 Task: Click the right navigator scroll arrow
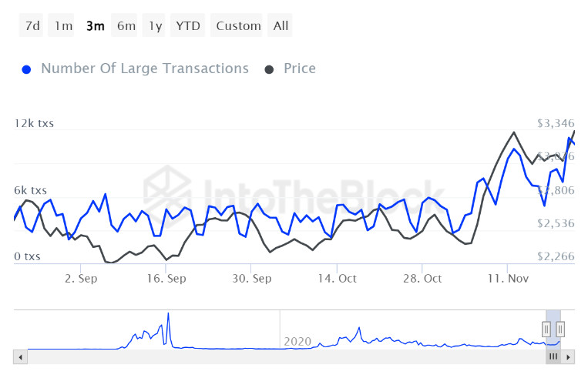(x=568, y=357)
